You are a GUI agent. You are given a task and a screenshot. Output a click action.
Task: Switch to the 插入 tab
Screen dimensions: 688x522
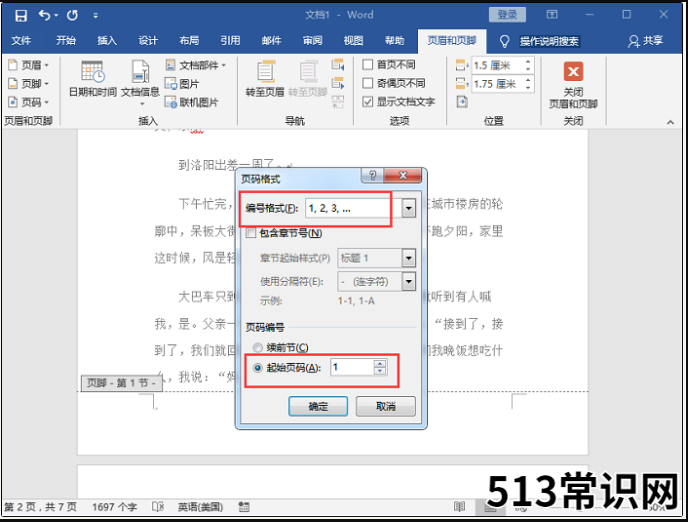pyautogui.click(x=107, y=41)
